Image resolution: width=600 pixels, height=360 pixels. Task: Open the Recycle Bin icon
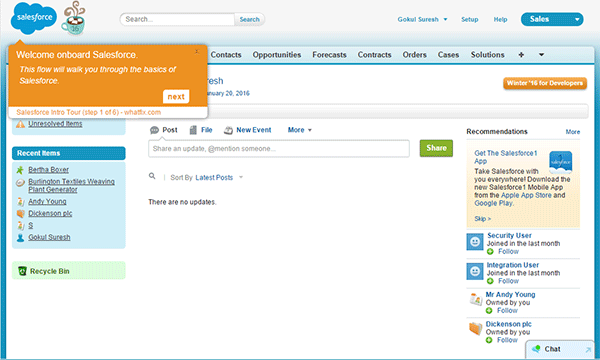point(22,271)
